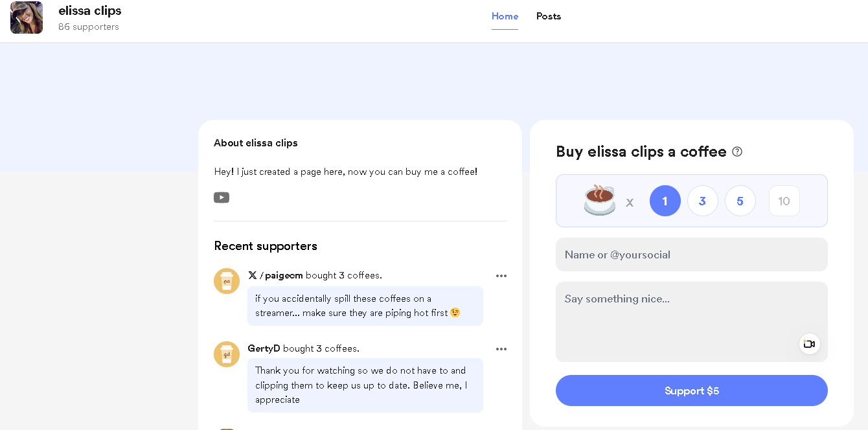
Task: Open more options for paigecm's comment
Action: coord(501,276)
